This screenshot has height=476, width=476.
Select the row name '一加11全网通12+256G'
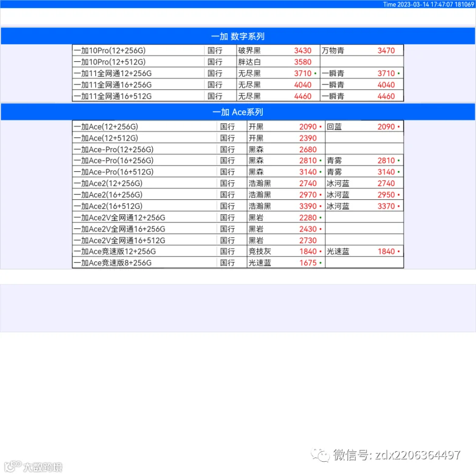click(x=113, y=74)
